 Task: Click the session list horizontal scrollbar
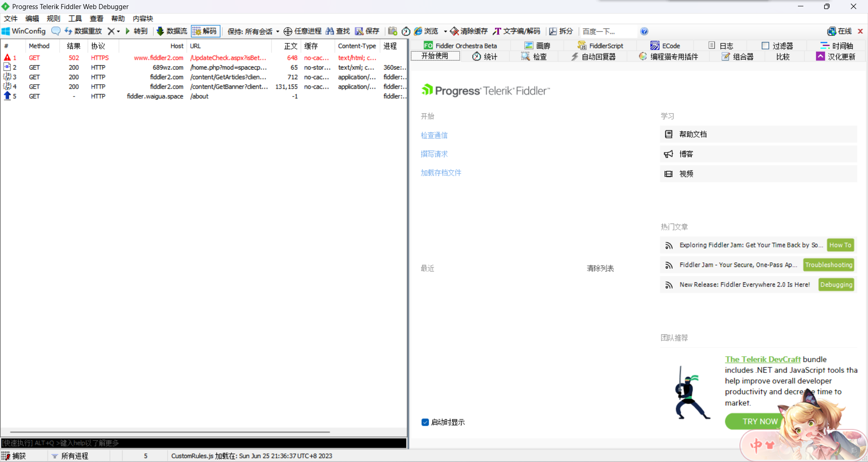tap(170, 432)
